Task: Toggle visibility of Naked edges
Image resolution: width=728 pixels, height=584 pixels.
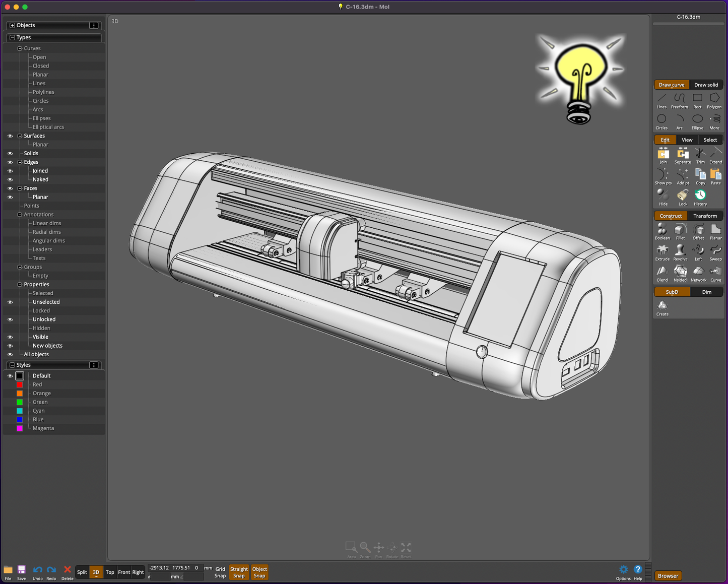Action: [x=10, y=180]
